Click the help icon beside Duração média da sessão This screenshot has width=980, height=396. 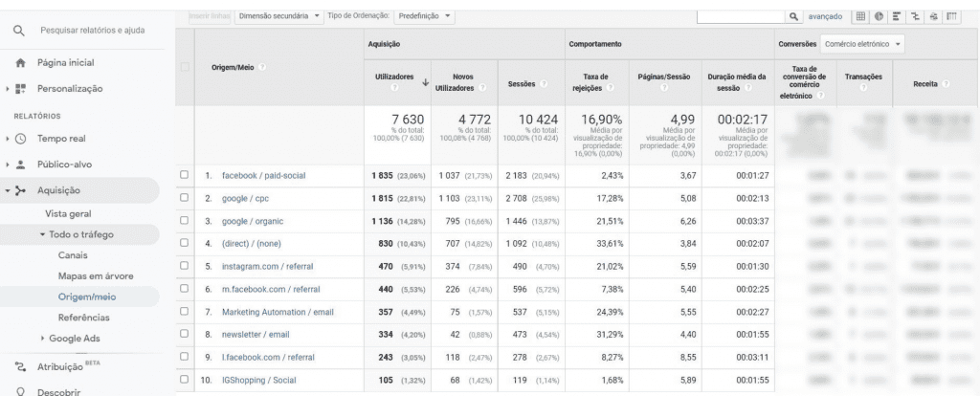point(747,88)
